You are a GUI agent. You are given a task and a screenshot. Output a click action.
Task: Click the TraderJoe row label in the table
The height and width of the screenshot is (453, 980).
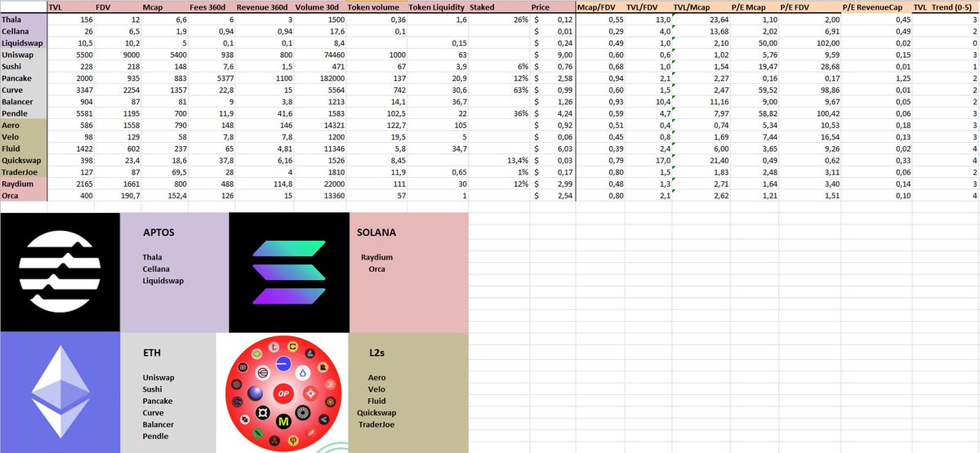point(24,172)
